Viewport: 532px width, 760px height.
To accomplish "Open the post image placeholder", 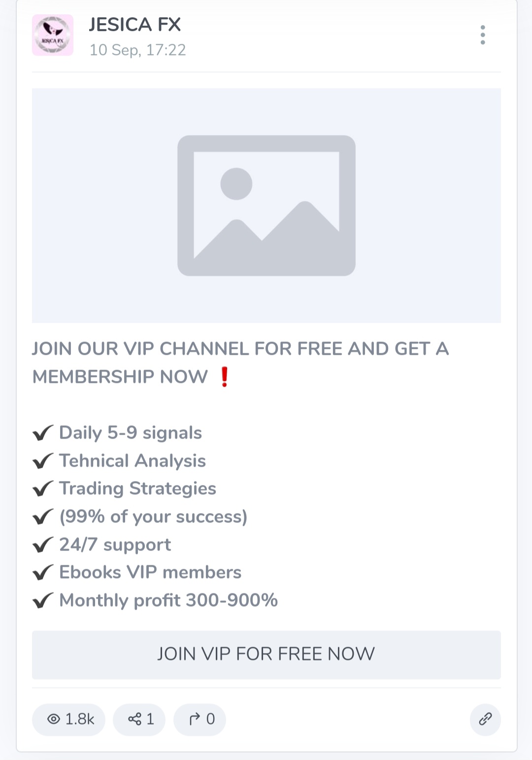I will pos(266,206).
